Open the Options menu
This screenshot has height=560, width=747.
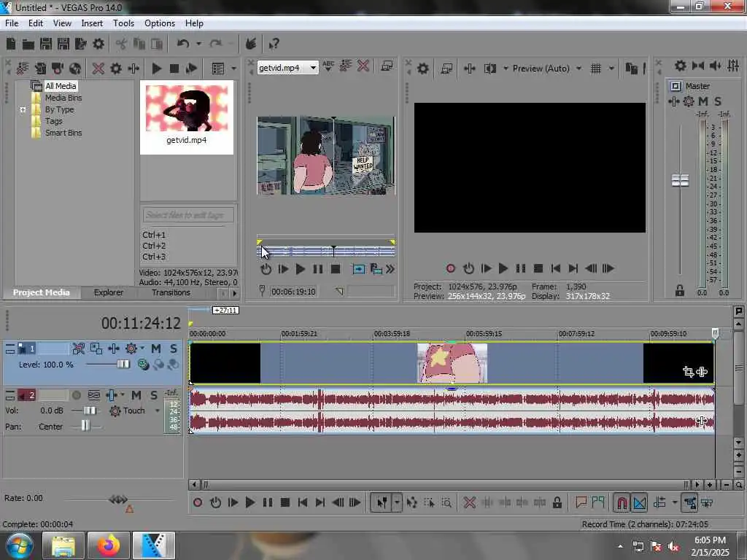(x=160, y=23)
